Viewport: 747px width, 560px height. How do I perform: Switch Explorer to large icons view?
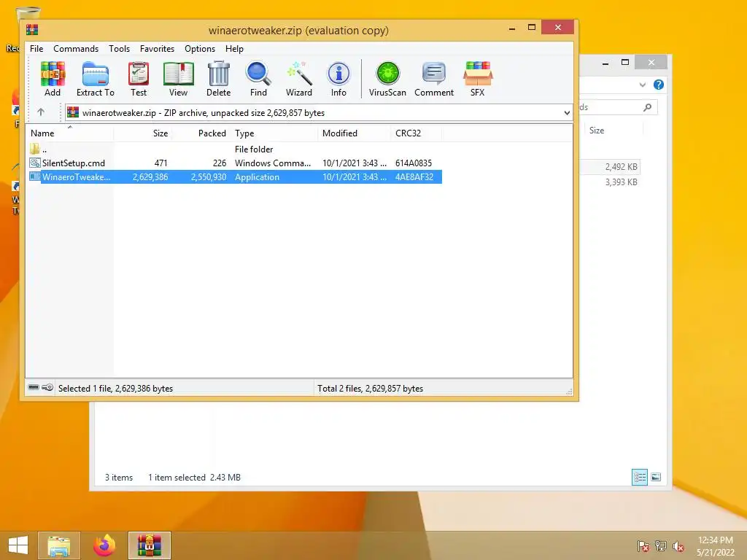click(x=656, y=477)
